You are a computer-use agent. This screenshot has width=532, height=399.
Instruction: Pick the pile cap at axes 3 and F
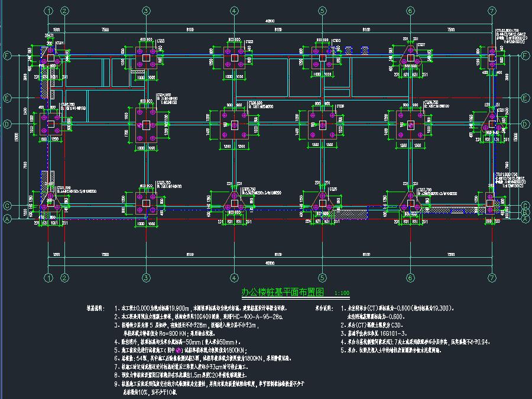(x=146, y=58)
